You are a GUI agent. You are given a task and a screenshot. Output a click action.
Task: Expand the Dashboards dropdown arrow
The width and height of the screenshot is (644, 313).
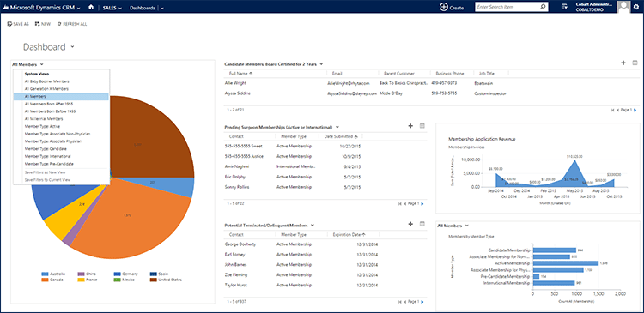162,8
